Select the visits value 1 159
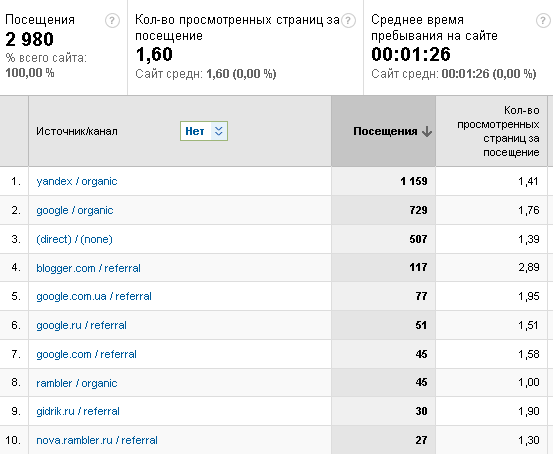The width and height of the screenshot is (553, 454). tap(414, 181)
